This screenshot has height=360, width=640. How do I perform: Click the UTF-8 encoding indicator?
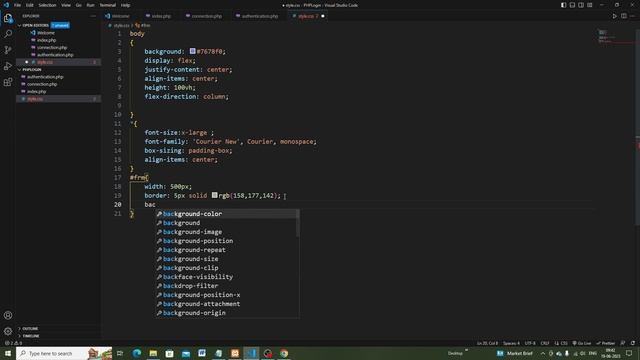click(x=530, y=343)
